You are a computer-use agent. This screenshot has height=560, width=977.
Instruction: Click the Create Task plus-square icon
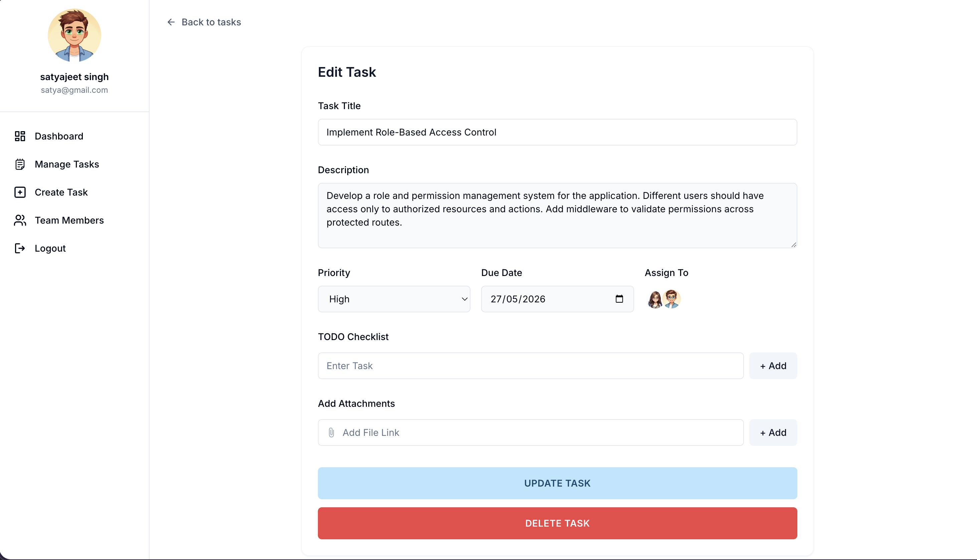coord(20,192)
